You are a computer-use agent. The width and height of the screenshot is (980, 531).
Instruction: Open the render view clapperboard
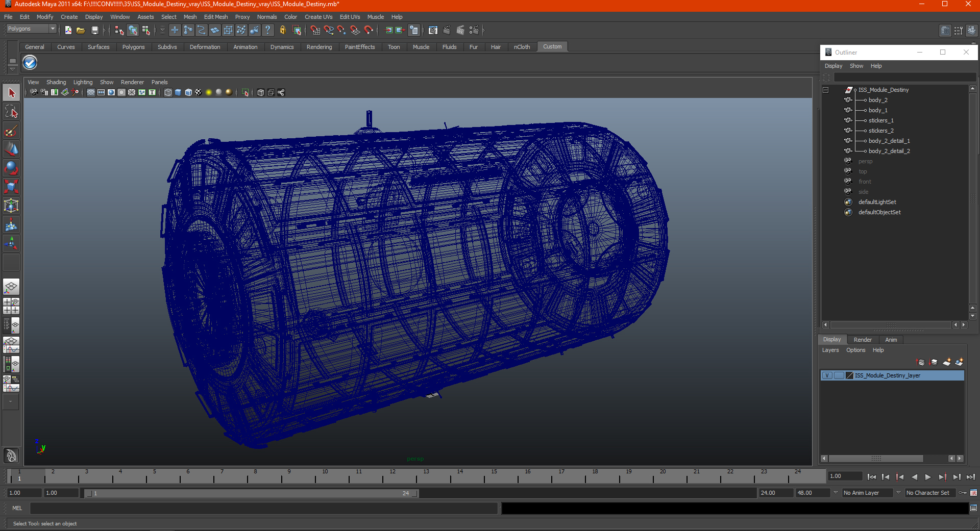tap(433, 31)
